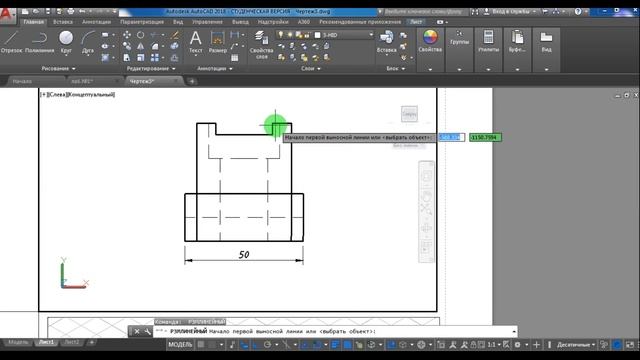
Task: Toggle МОДЕЛЬ space in status bar
Action: click(180, 345)
